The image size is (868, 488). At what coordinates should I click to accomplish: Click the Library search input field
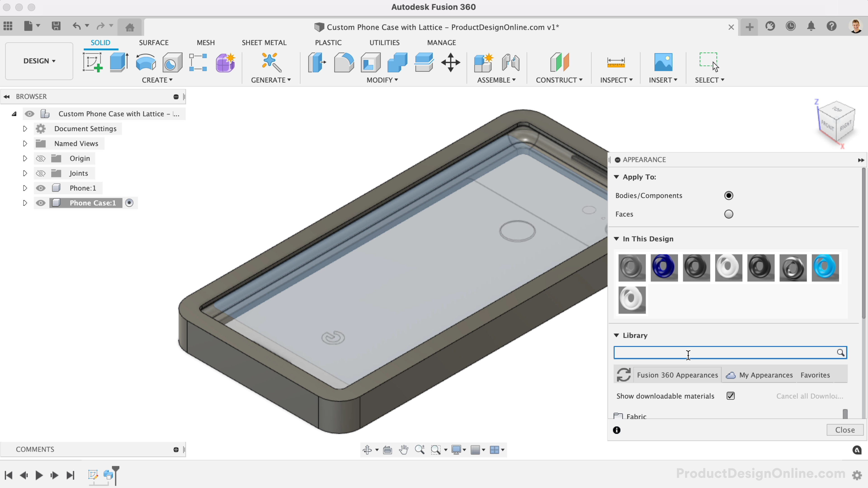click(x=724, y=353)
